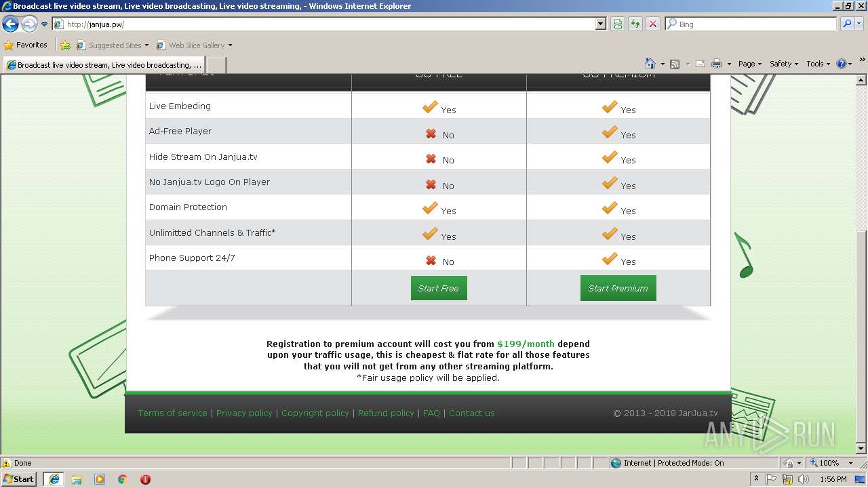Click the Add to Favorites bar icon
The width and height of the screenshot is (868, 488).
click(65, 45)
